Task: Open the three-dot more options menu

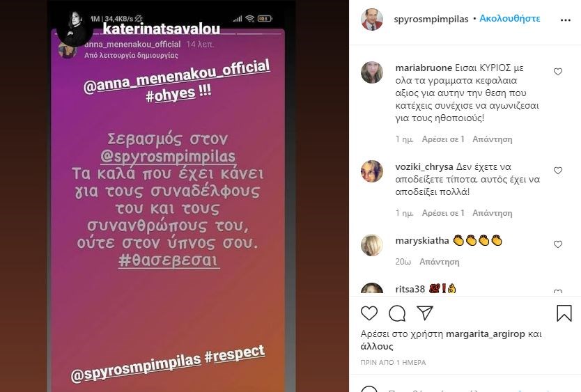Action: [x=566, y=20]
